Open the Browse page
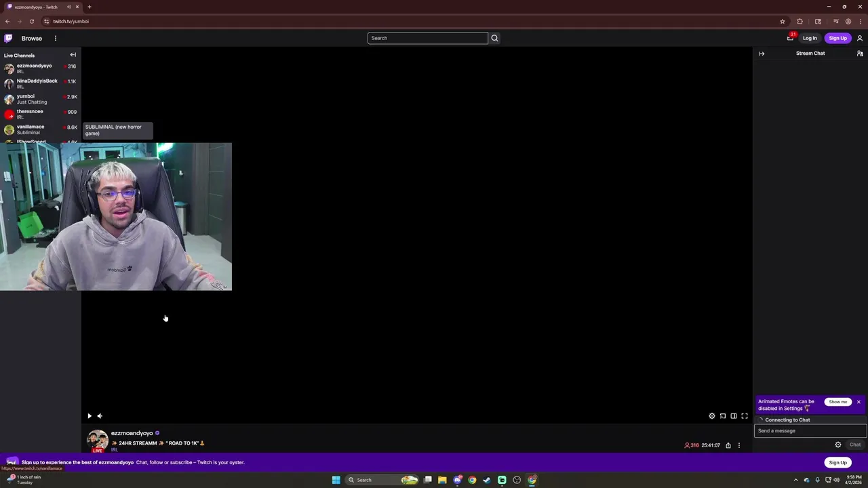 click(x=31, y=39)
